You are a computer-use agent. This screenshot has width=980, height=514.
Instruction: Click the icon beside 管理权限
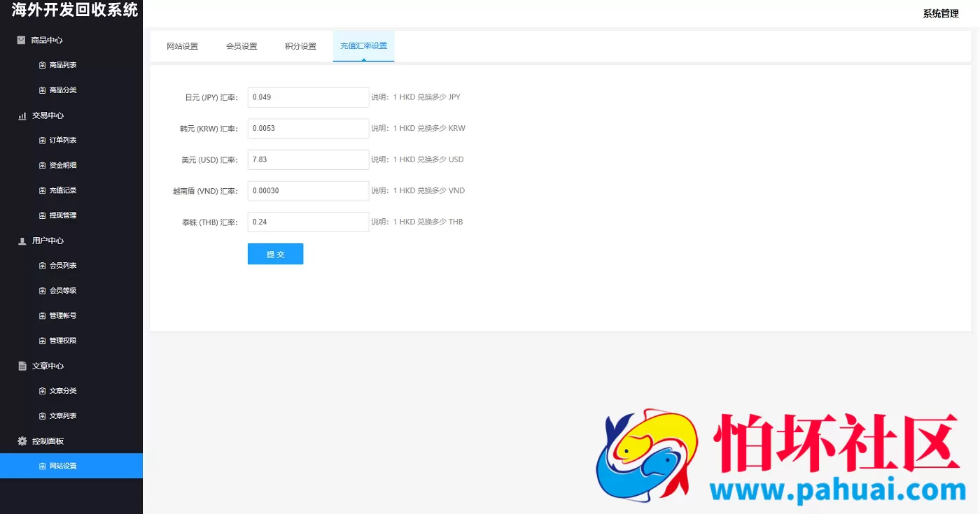42,341
